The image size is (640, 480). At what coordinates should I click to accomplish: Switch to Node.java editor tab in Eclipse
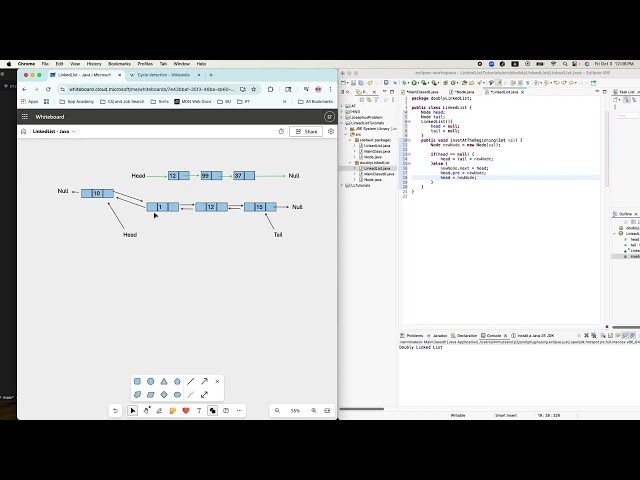tap(464, 92)
